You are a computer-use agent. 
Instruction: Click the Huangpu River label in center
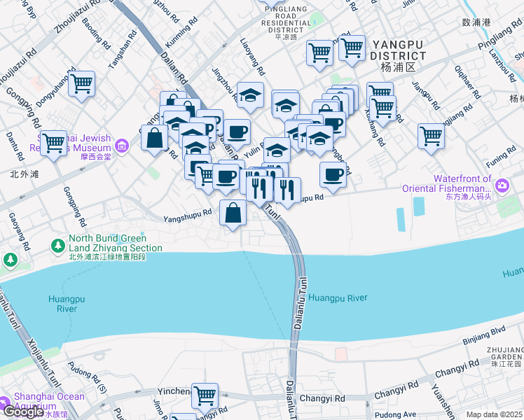[x=338, y=297]
